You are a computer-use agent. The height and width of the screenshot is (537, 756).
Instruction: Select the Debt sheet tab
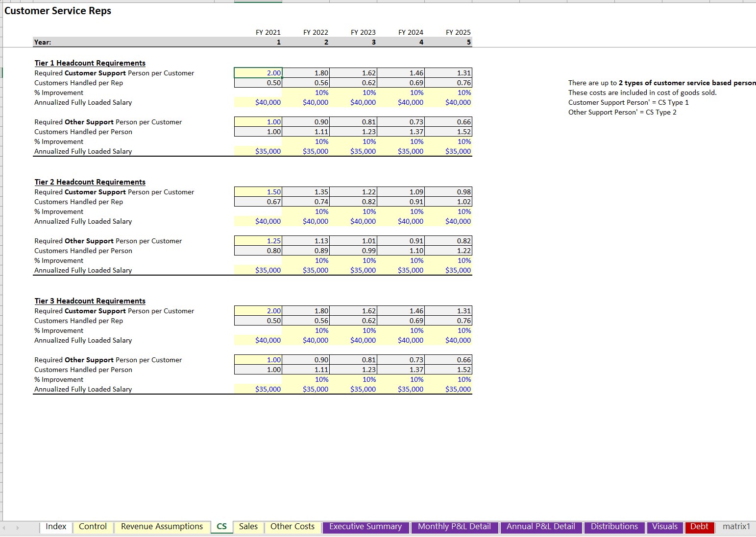click(699, 527)
